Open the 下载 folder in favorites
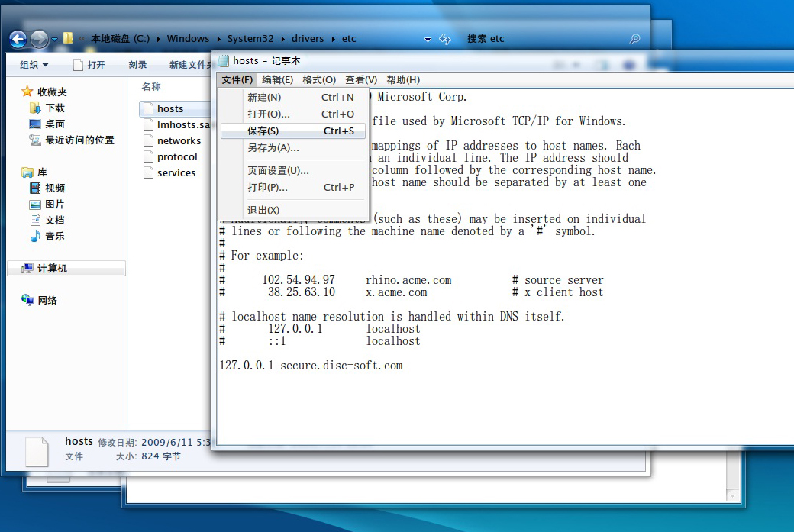Viewport: 794px width, 532px height. 47,108
